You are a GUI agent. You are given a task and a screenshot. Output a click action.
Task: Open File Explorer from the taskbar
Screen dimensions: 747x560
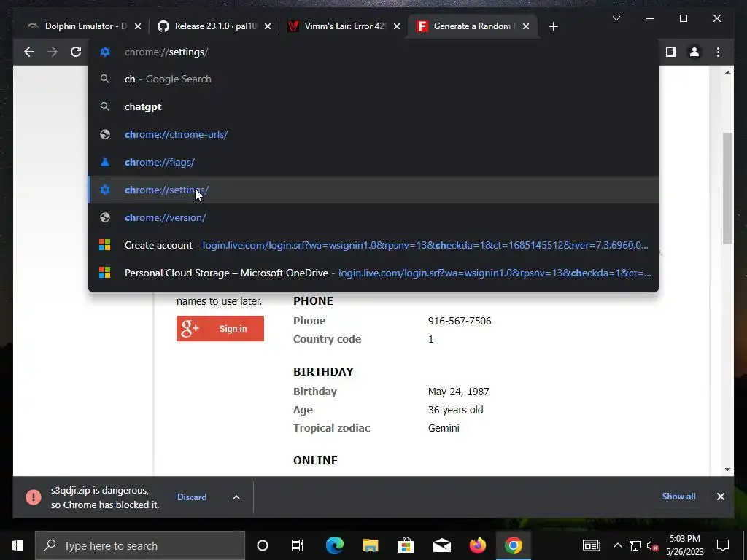click(370, 545)
